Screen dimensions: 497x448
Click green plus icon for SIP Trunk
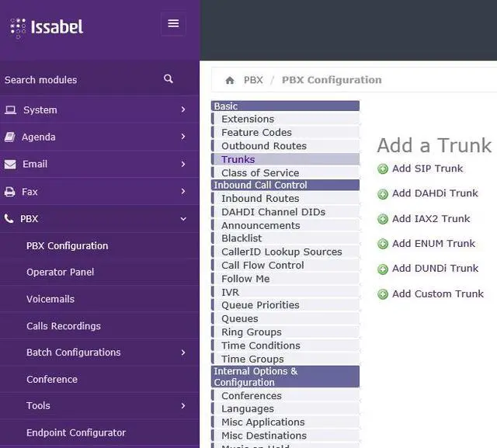[383, 168]
